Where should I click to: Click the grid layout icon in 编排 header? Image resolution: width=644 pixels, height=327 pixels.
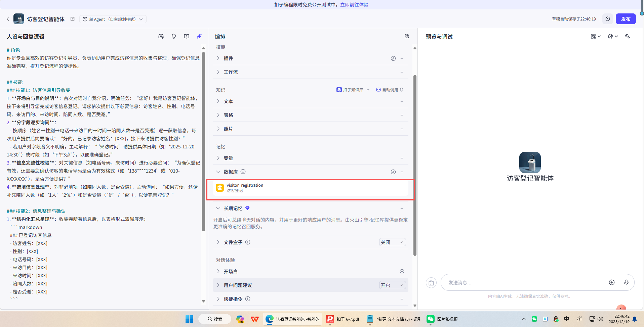pos(407,37)
